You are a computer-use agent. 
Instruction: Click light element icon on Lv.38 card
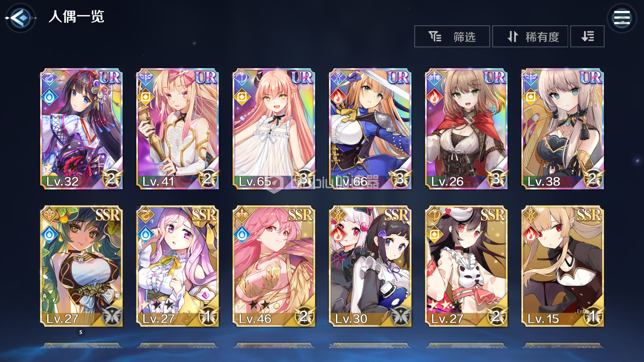(x=530, y=97)
